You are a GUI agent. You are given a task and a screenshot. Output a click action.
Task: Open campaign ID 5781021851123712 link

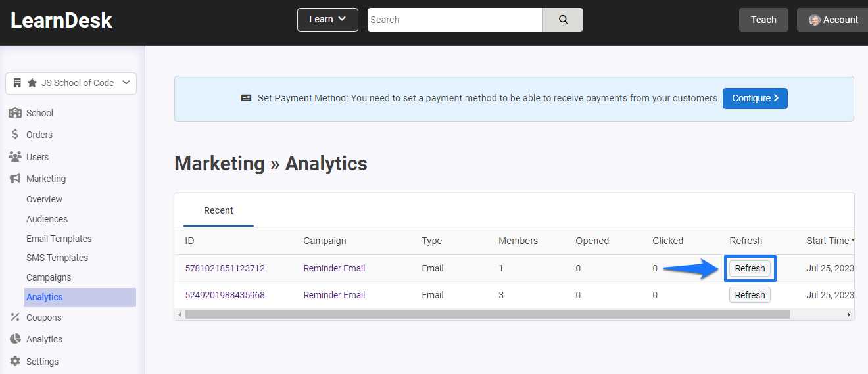(225, 268)
